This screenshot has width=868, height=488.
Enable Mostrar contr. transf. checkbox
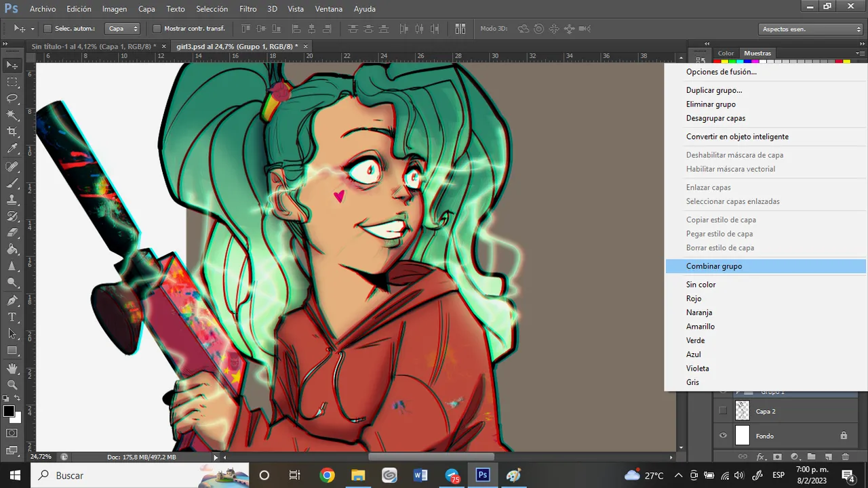[x=157, y=28]
